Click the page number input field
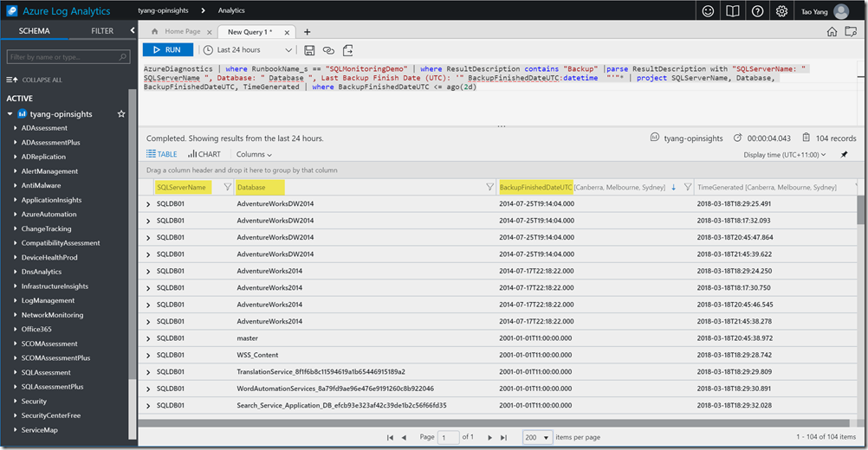 pyautogui.click(x=448, y=437)
